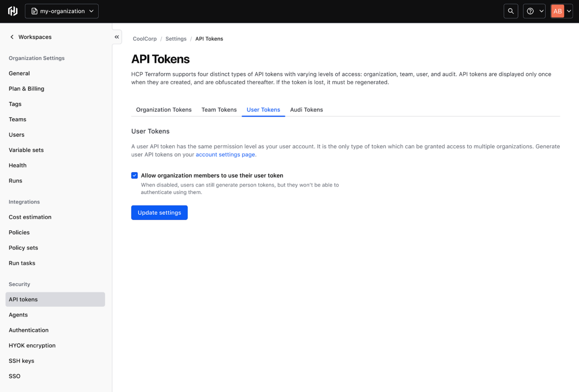
Task: Click the HashiCorp logo
Action: [x=12, y=11]
